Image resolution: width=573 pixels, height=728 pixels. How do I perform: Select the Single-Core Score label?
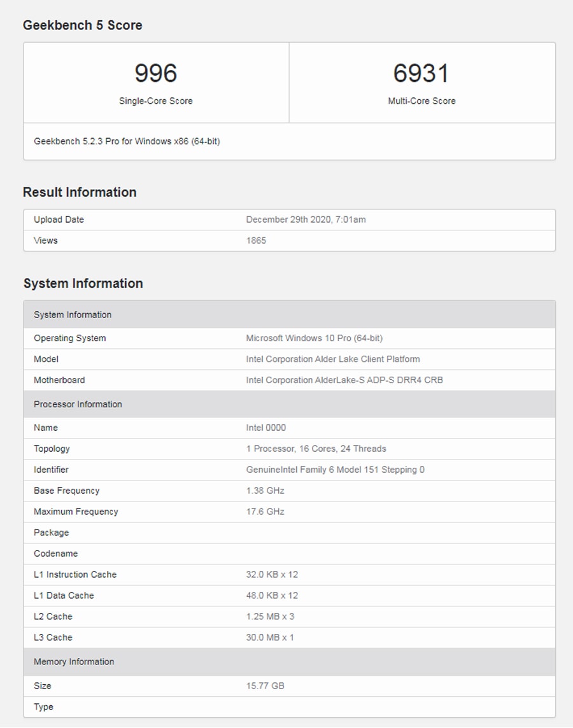point(156,101)
